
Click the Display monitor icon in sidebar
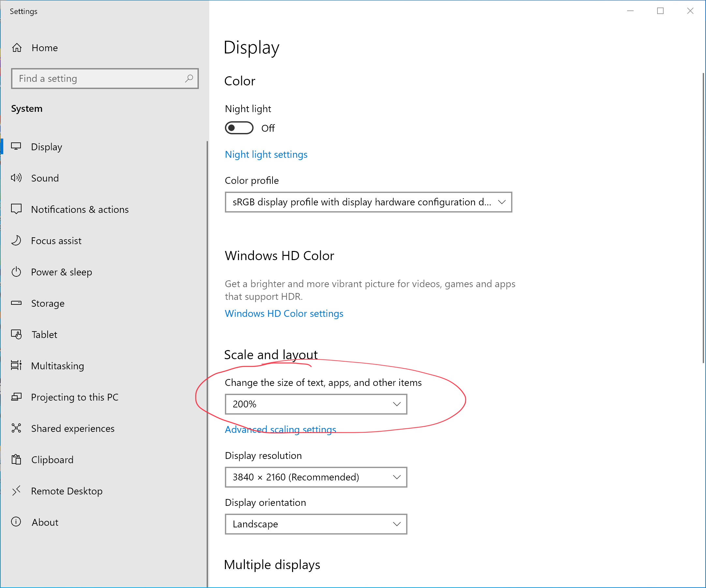pos(16,146)
